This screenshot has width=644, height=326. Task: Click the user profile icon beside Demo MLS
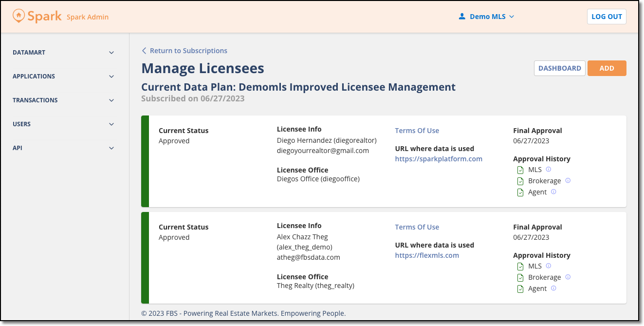462,17
